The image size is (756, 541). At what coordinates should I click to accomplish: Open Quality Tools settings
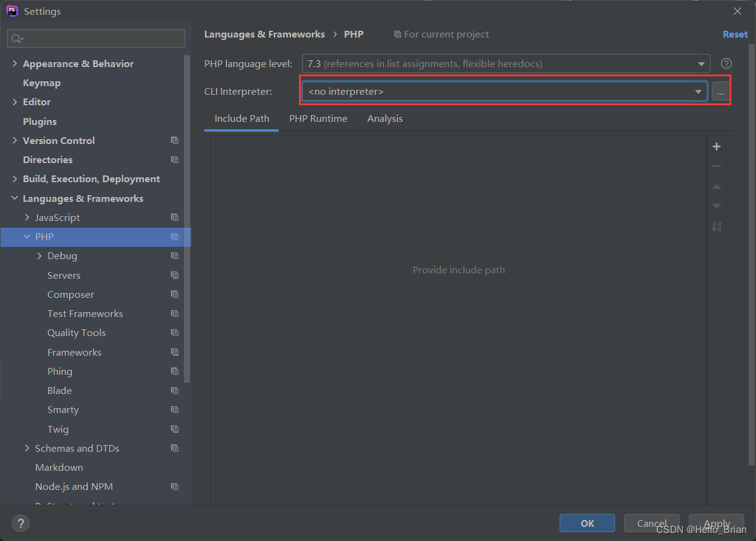tap(76, 332)
